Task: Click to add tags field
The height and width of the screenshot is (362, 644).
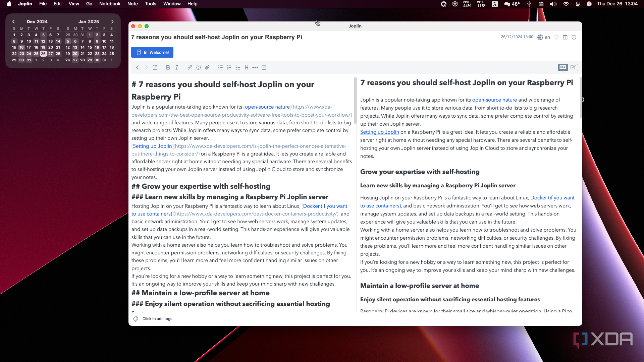Action: pyautogui.click(x=159, y=319)
